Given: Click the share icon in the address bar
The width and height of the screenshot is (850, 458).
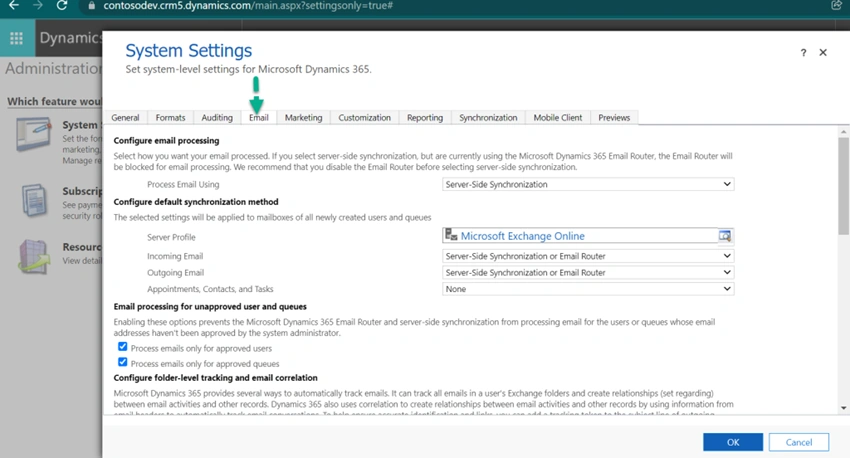Looking at the screenshot, I should point(835,5).
